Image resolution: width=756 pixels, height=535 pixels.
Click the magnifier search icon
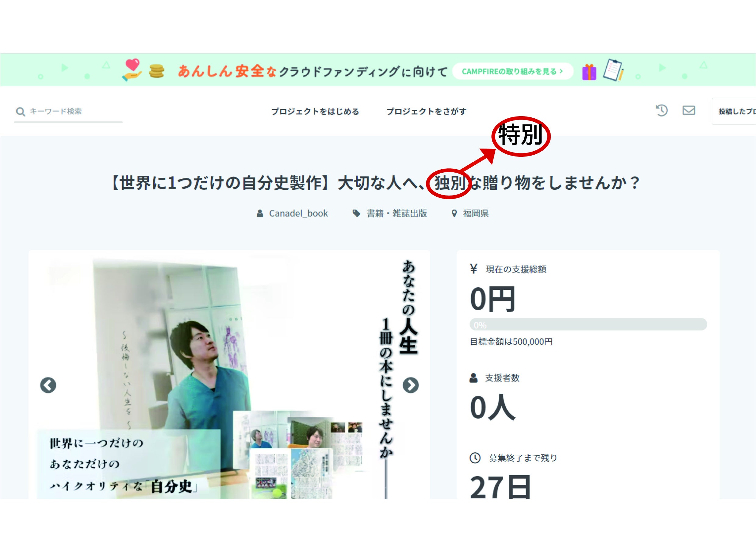pos(20,112)
